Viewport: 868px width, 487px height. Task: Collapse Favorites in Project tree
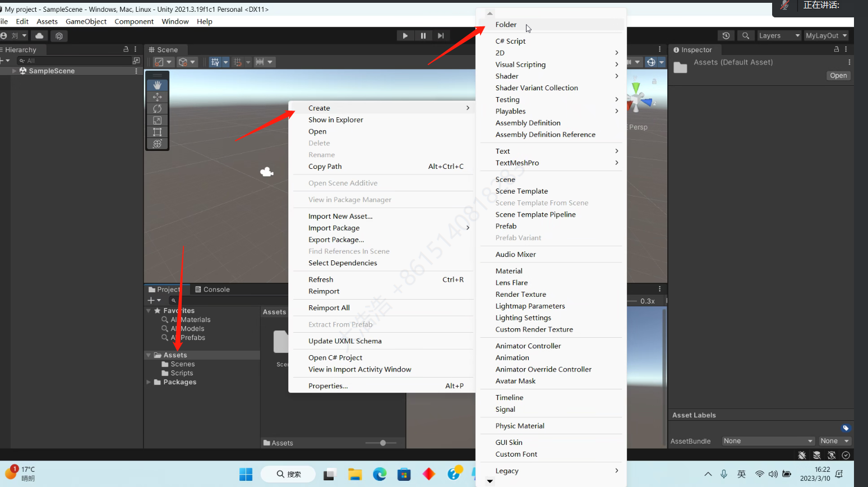click(149, 311)
